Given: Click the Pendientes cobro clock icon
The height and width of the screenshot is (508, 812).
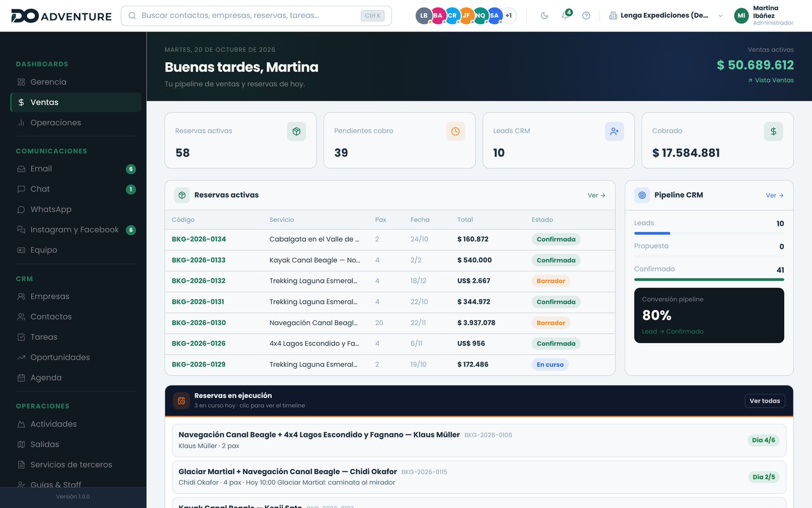Looking at the screenshot, I should (456, 132).
